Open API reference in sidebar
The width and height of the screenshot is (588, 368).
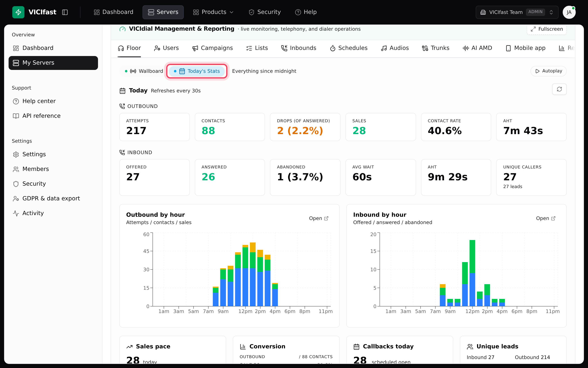53,116
